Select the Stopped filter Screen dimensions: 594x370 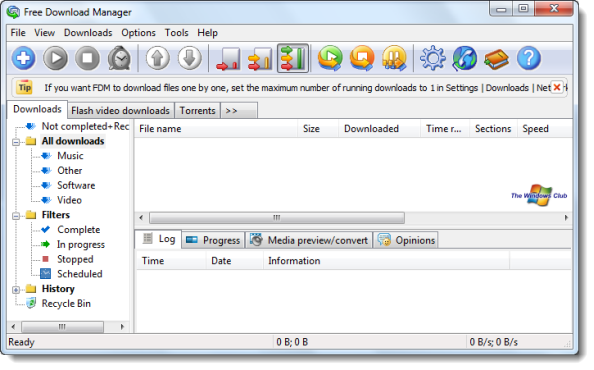75,259
